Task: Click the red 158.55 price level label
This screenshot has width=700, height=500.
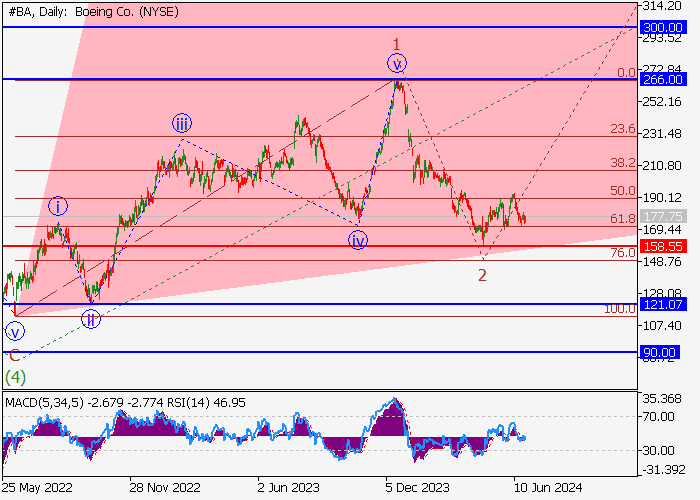Action: tap(662, 246)
